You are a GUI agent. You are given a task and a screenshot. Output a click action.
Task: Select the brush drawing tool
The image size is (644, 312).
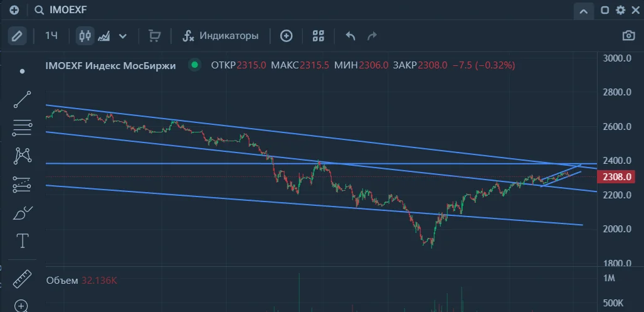(22, 213)
